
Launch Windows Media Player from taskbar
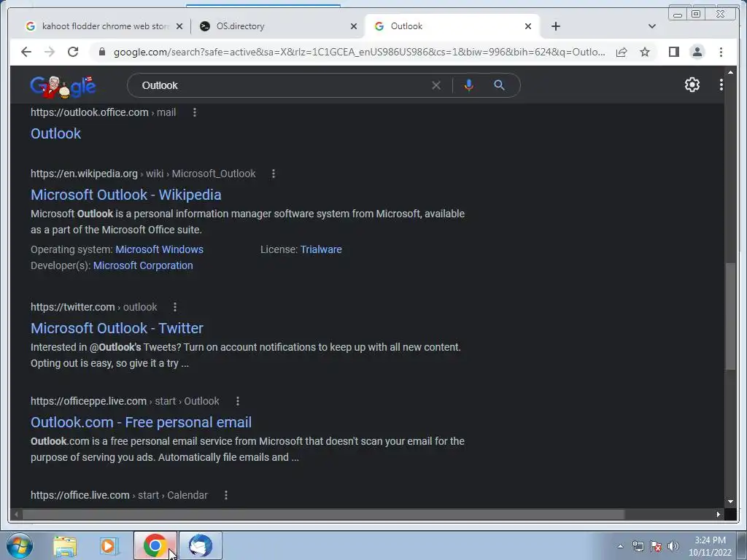109,545
